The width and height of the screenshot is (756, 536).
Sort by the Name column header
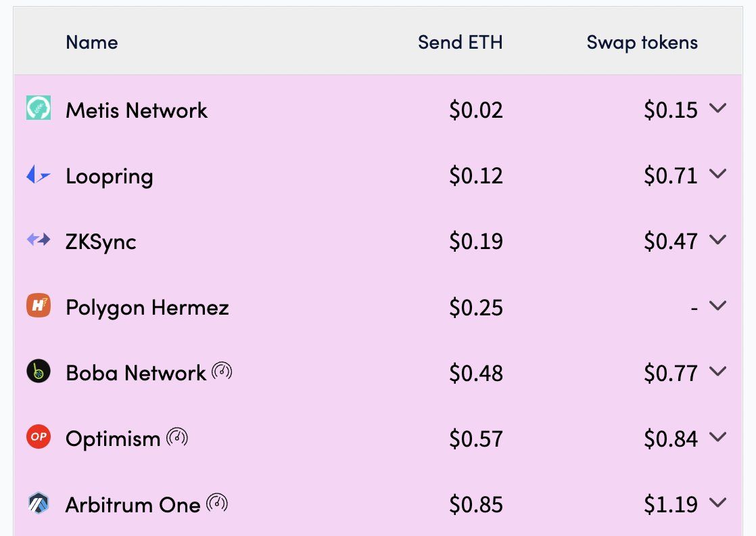(x=91, y=43)
